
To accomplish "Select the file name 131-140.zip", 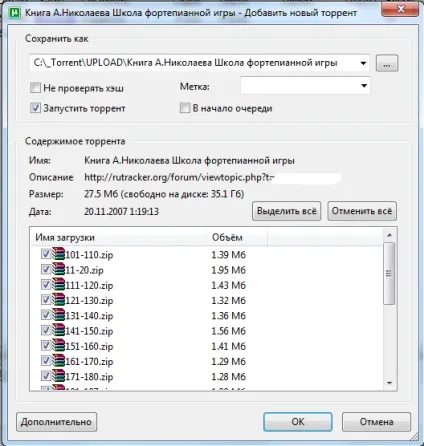I will click(x=89, y=316).
